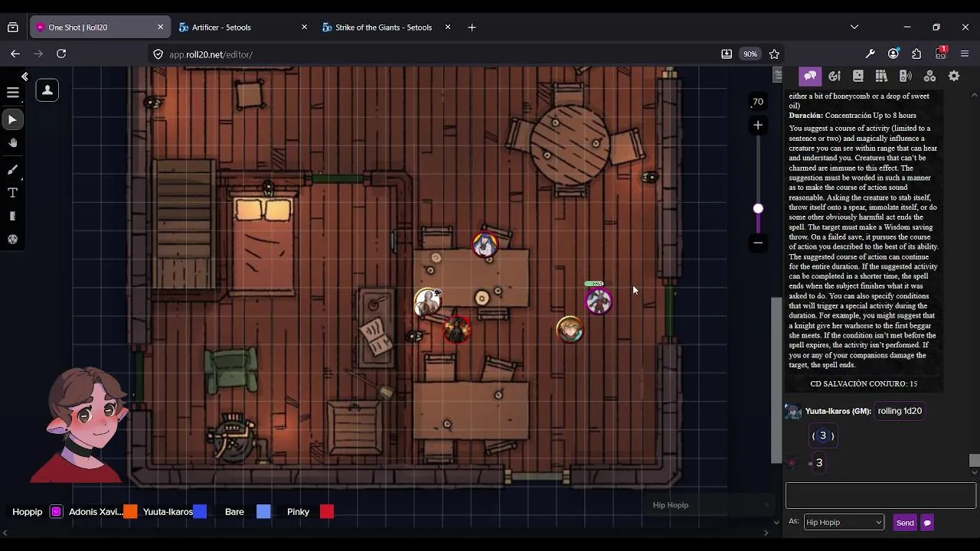The width and height of the screenshot is (980, 551).
Task: Open the 'As: Hip Hopip' speaker dropdown
Action: coord(844,523)
